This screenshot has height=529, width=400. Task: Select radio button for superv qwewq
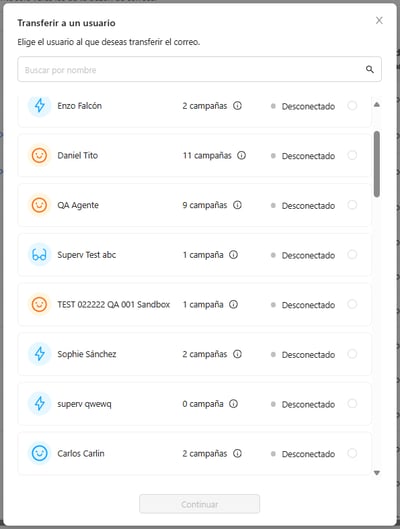click(352, 404)
